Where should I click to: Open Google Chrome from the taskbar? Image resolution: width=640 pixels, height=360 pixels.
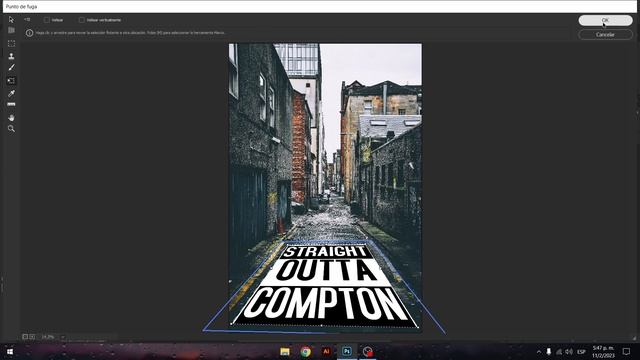click(x=306, y=351)
